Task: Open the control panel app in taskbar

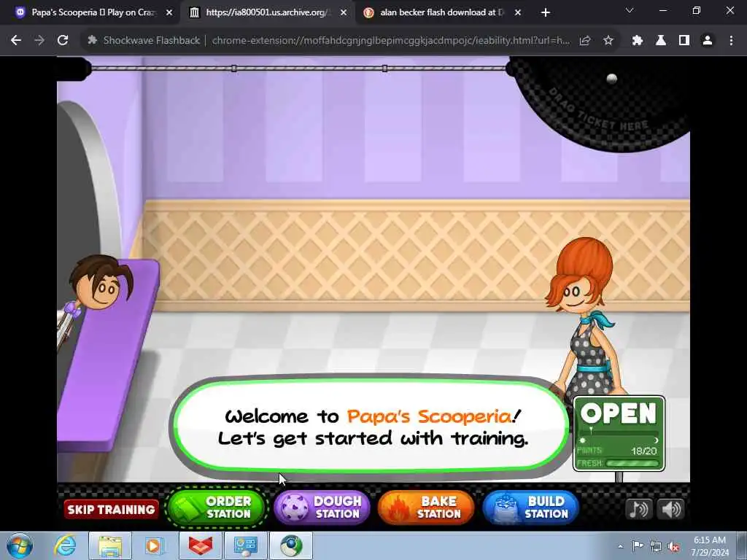Action: click(245, 545)
